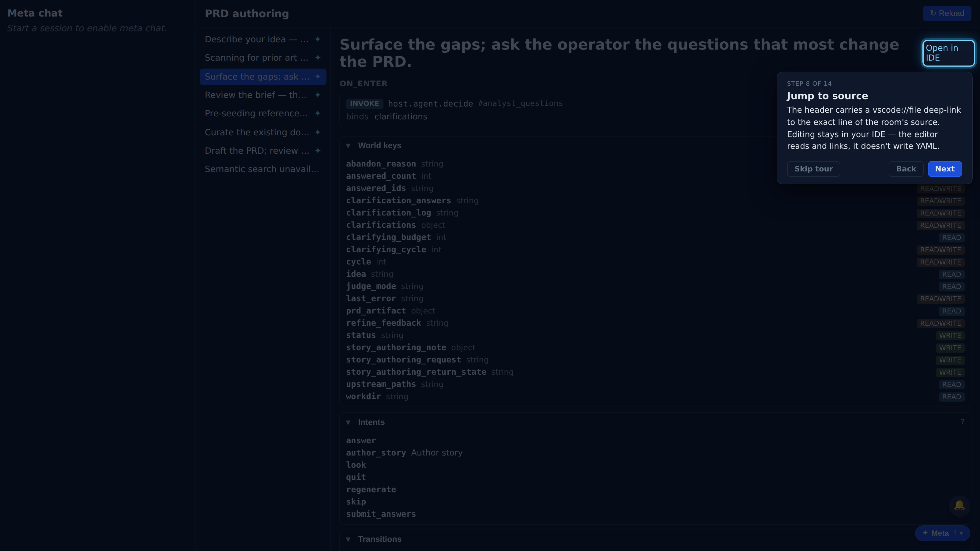The width and height of the screenshot is (980, 551).
Task: Click the clarifications world key row
Action: 655,225
